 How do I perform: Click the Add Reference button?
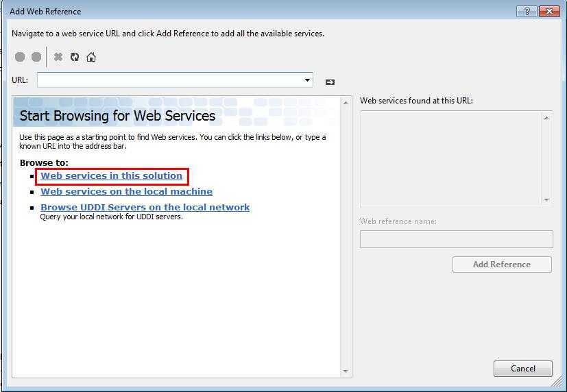(502, 265)
